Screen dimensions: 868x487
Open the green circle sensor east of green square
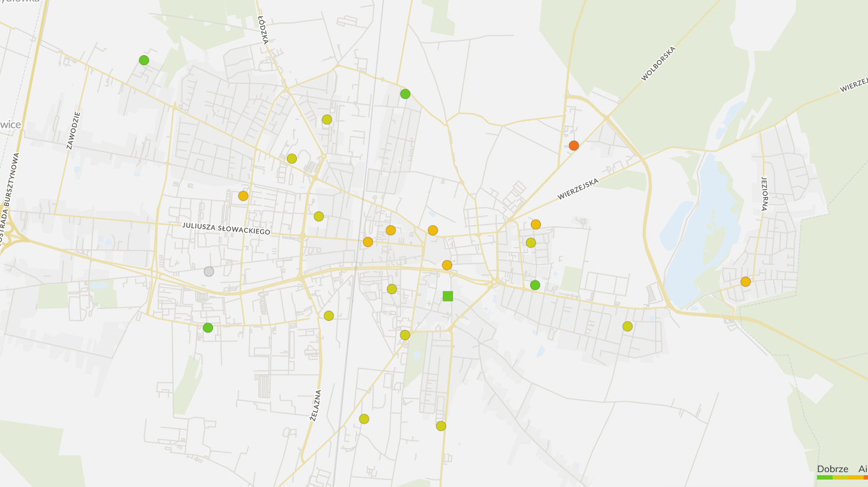click(535, 285)
